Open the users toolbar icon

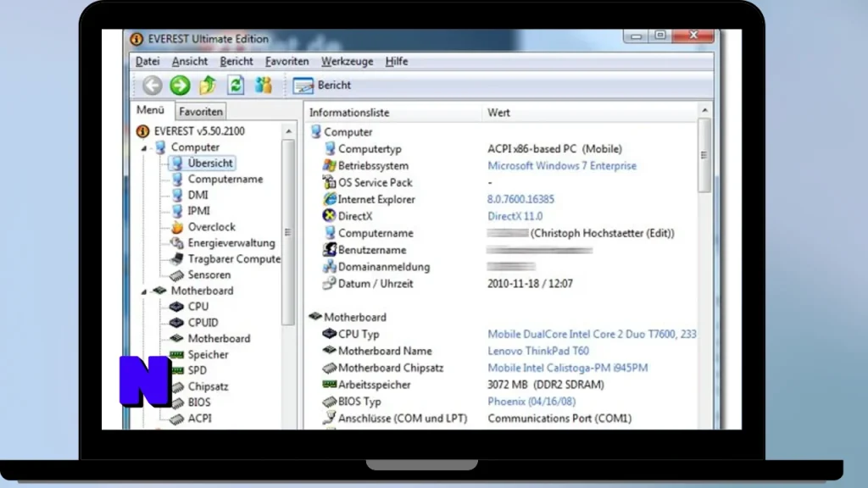(264, 86)
